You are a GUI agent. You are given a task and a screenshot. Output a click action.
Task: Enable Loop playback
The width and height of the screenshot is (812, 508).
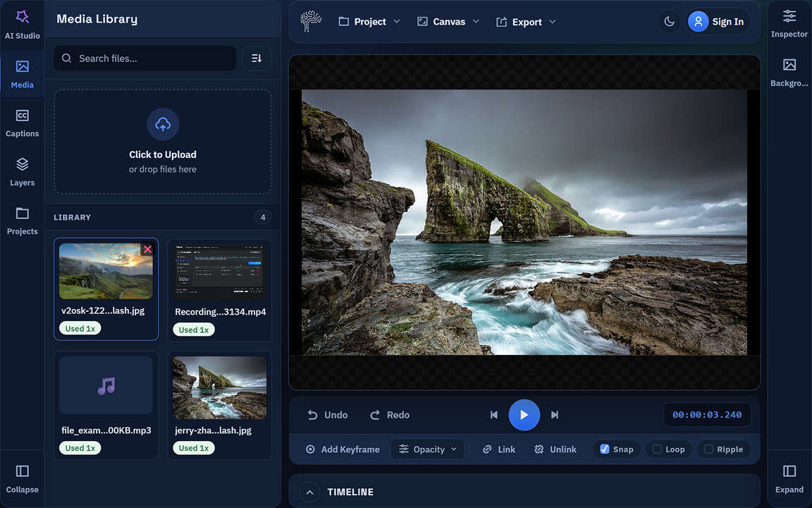coord(668,449)
